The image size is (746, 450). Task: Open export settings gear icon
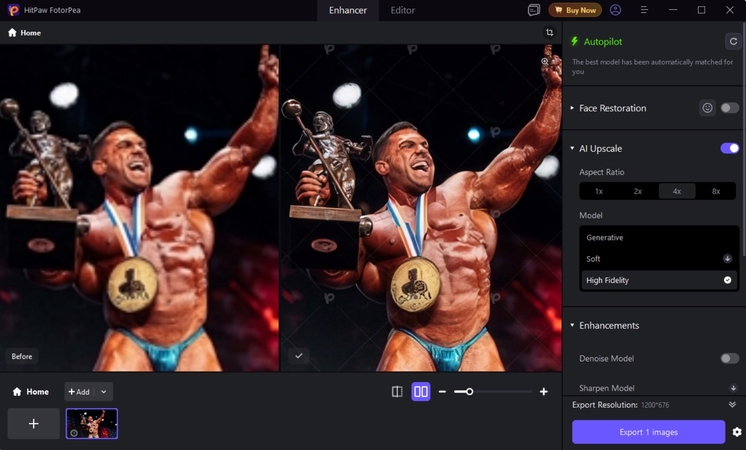(x=737, y=432)
